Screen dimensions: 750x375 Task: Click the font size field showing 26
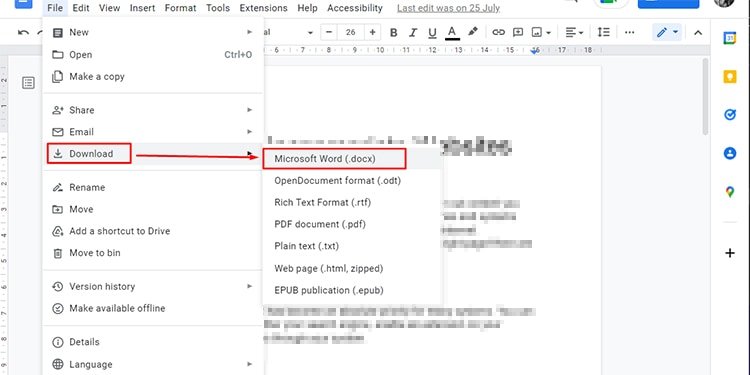click(x=351, y=32)
